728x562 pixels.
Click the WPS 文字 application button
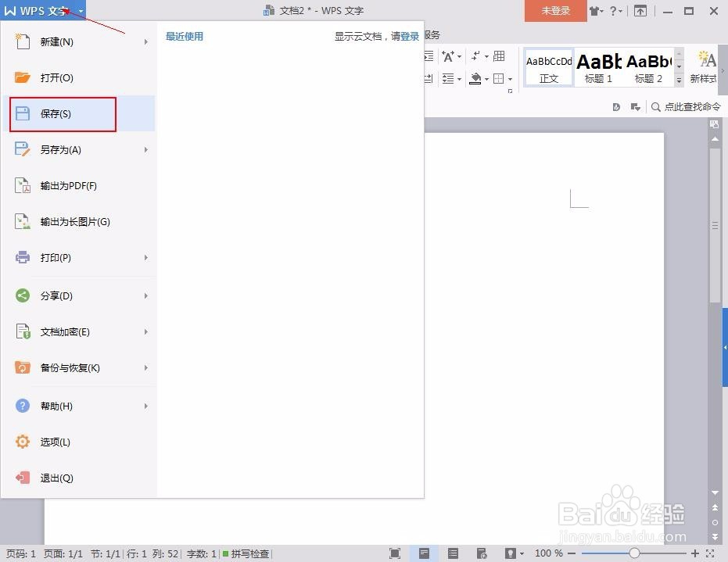tap(37, 11)
